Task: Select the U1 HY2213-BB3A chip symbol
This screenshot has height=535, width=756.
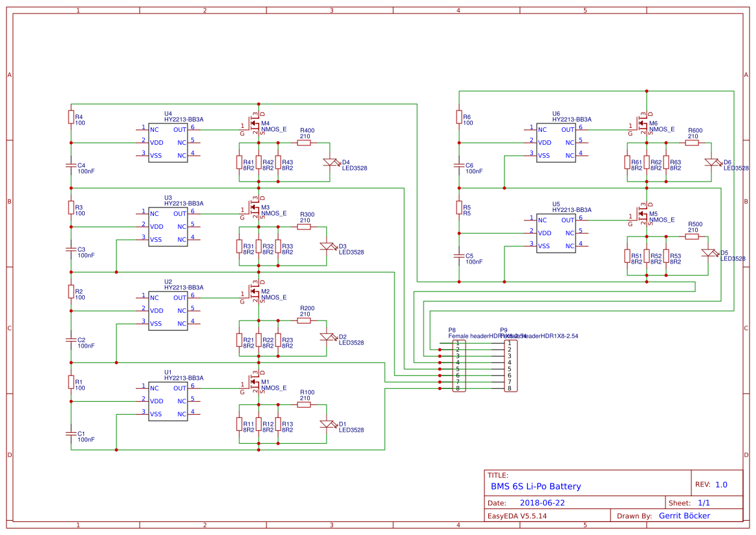Action: pyautogui.click(x=167, y=400)
